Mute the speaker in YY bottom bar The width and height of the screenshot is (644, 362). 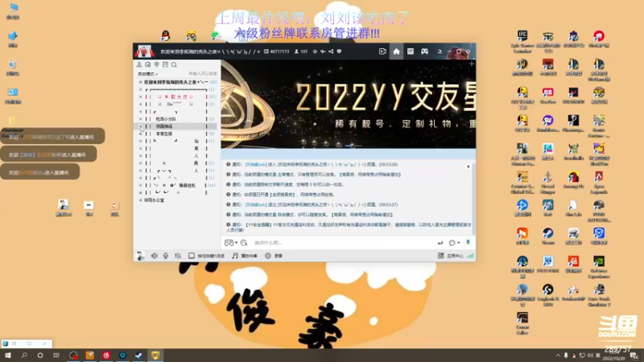pyautogui.click(x=155, y=256)
